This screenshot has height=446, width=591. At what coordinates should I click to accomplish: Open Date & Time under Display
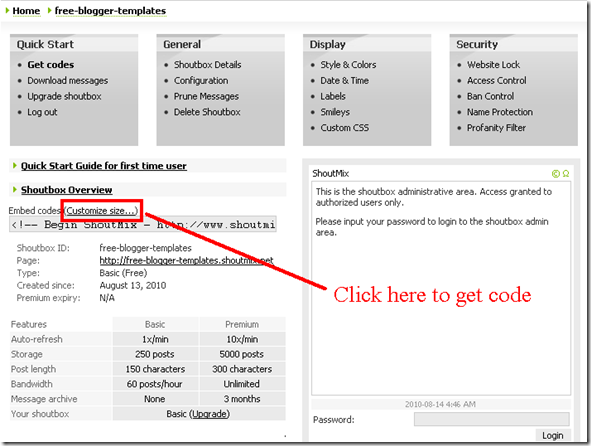pos(344,81)
